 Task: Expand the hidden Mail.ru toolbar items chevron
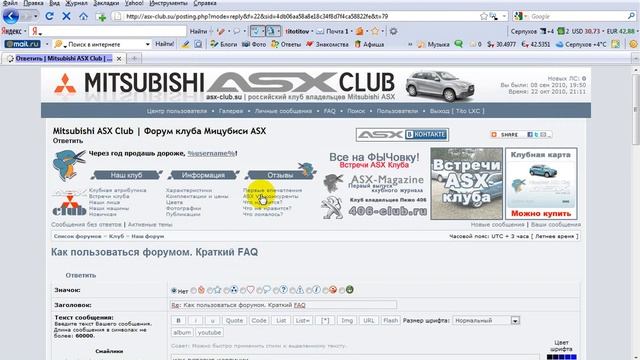[410, 44]
